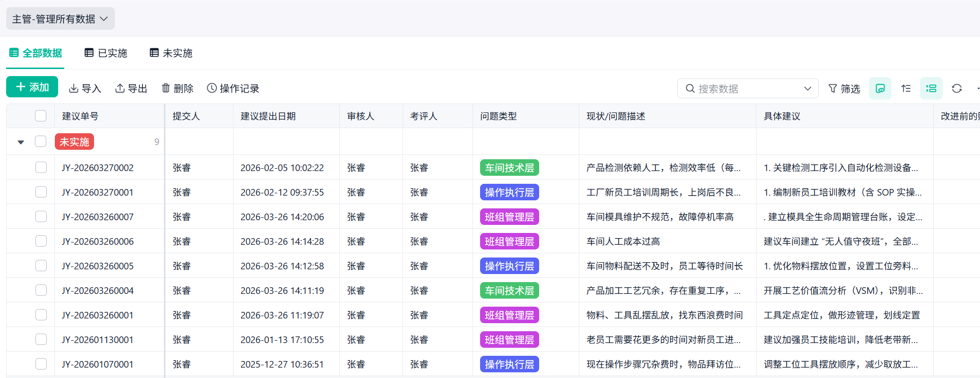Click the 导入 button
The height and width of the screenshot is (378, 980).
coord(85,88)
